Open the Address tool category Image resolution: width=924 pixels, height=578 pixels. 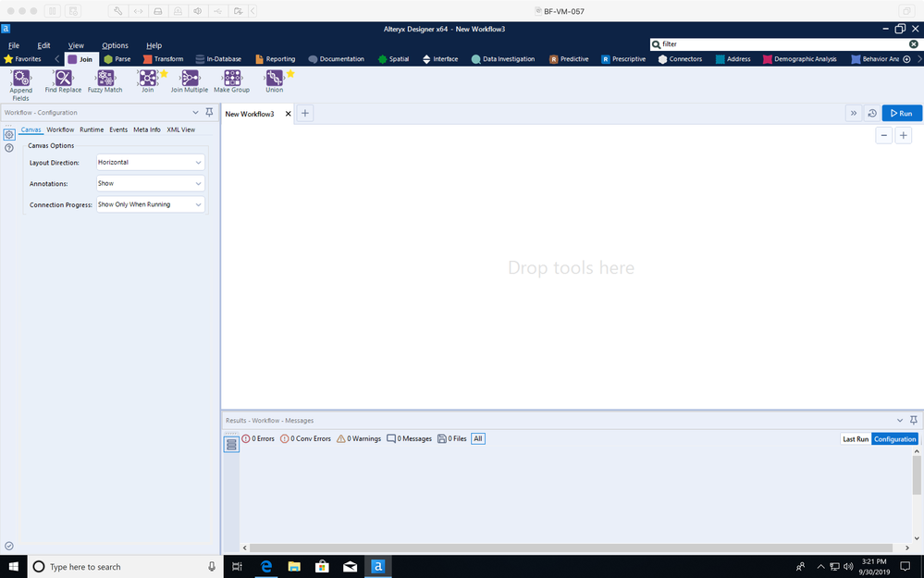[733, 59]
